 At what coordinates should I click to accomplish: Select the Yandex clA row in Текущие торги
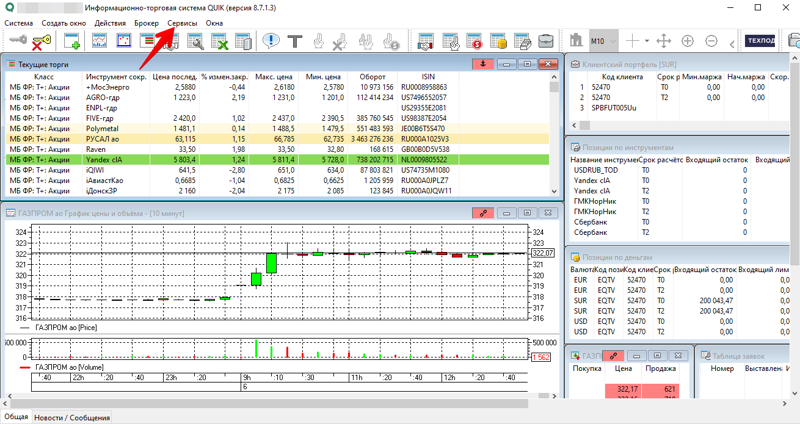point(277,160)
